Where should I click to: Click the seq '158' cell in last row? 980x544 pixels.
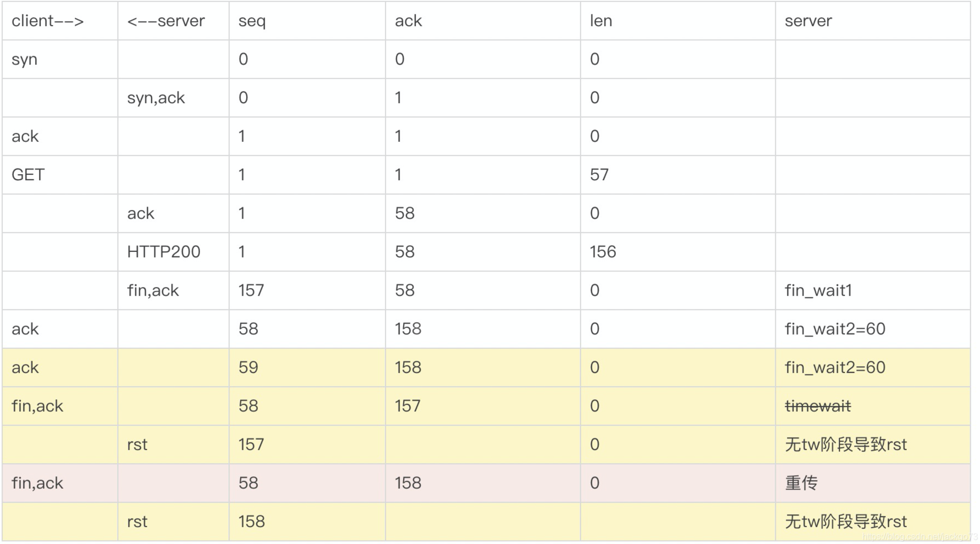click(x=251, y=522)
